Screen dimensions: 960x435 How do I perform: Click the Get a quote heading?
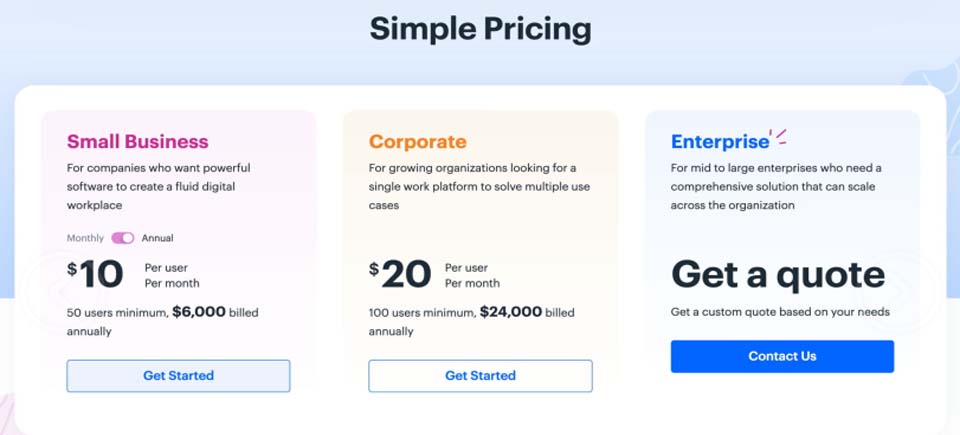click(x=778, y=275)
